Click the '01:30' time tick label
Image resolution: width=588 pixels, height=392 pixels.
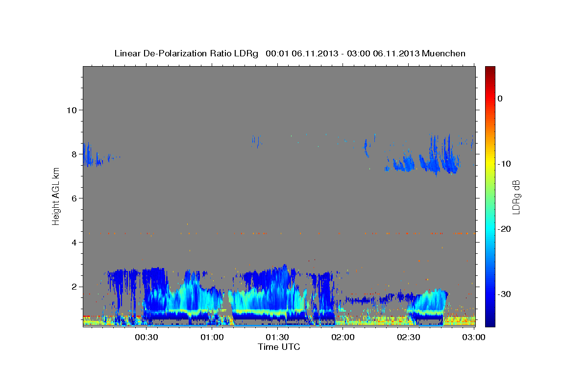point(277,338)
